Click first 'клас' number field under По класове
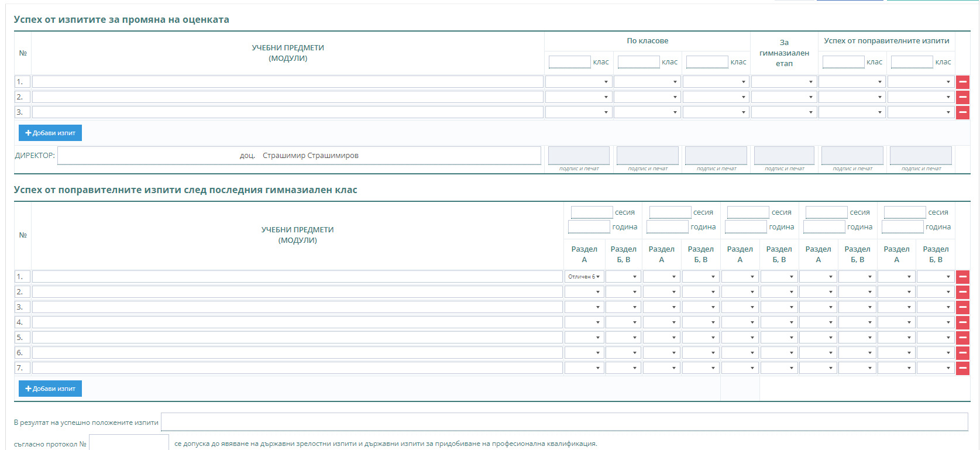Viewport: 980px width, 450px height. [570, 62]
